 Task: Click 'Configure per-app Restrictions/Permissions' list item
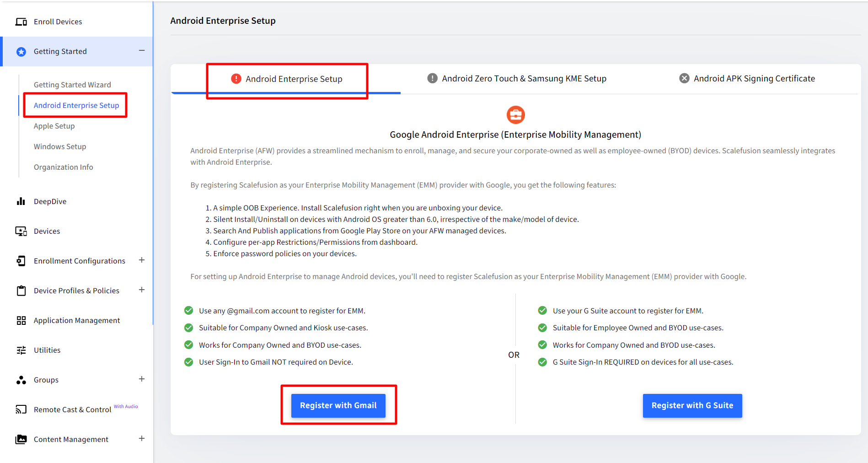click(316, 242)
